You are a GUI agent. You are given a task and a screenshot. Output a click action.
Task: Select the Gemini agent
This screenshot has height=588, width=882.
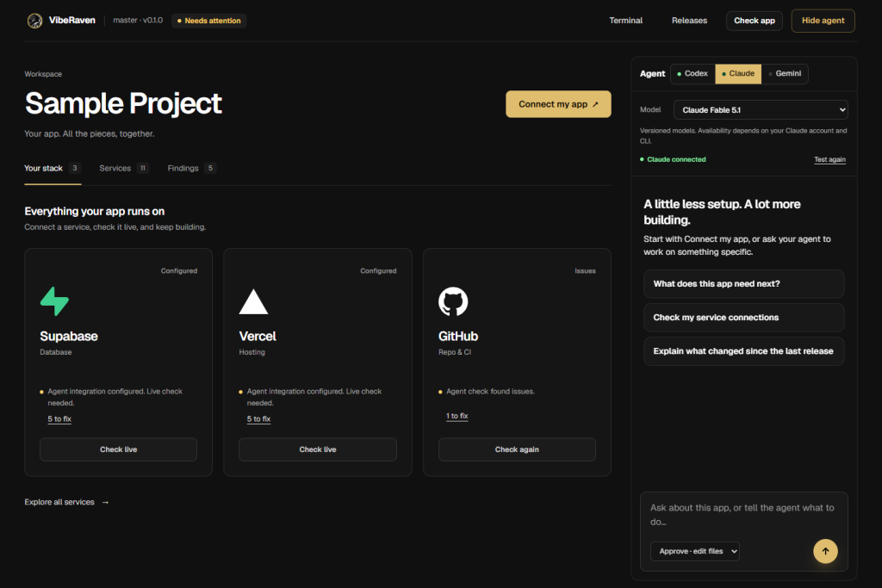click(785, 74)
